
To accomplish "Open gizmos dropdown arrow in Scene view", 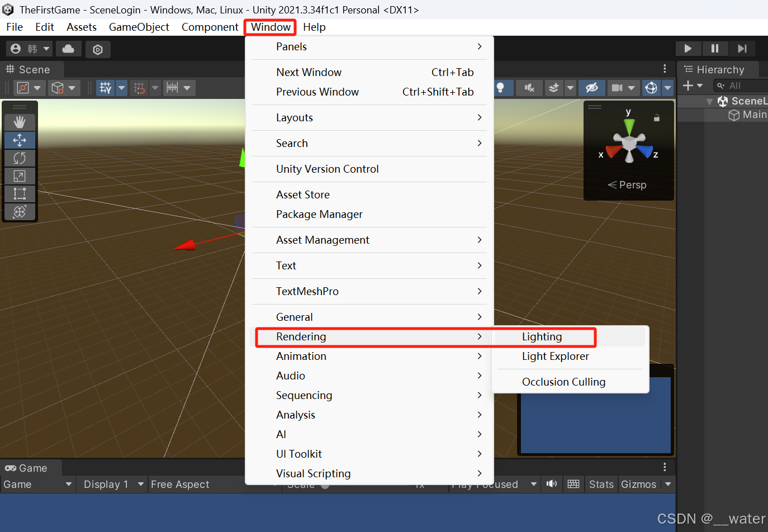I will tap(667, 88).
